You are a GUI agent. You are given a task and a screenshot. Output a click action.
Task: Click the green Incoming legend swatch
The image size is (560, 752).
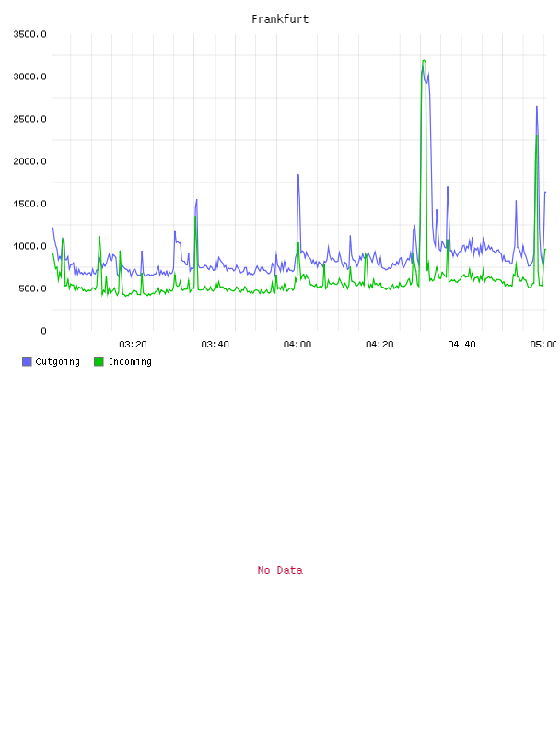coord(99,361)
